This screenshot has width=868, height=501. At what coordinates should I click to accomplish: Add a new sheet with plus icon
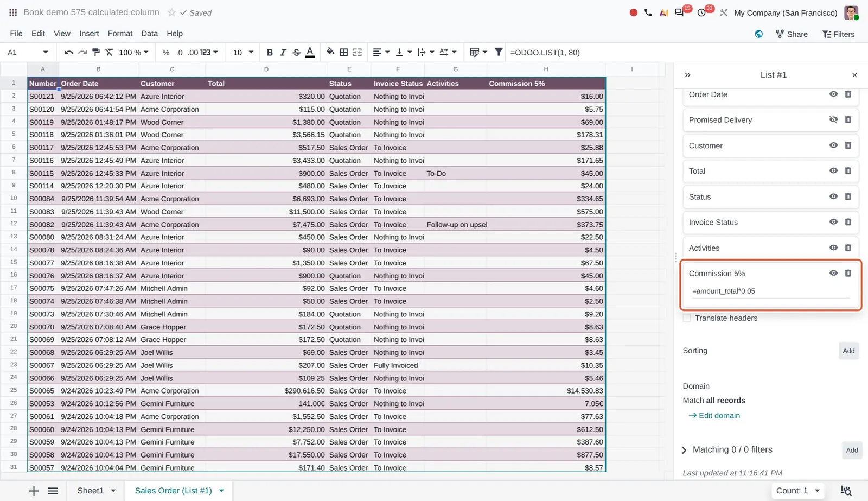point(34,491)
